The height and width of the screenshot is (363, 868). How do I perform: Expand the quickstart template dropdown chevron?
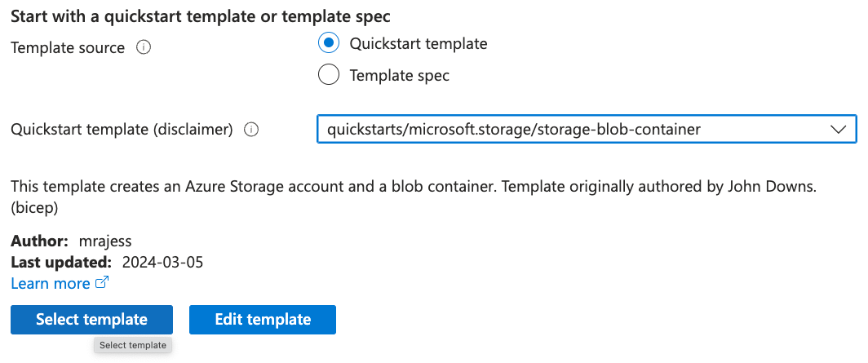pyautogui.click(x=838, y=129)
